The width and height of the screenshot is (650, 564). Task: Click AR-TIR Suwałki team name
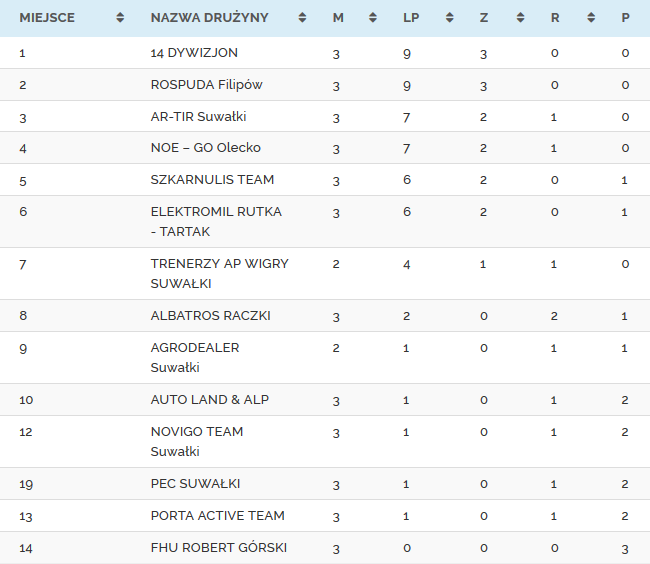click(x=198, y=117)
